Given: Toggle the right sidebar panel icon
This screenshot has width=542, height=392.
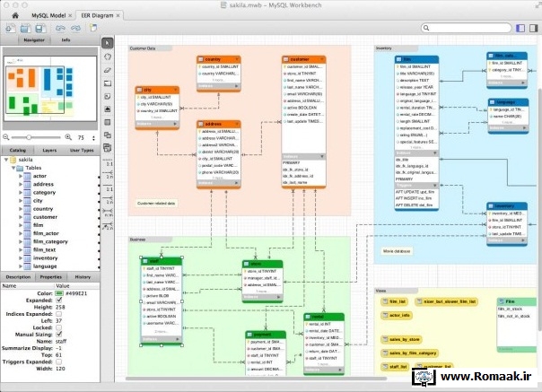Looking at the screenshot, I should (533, 28).
